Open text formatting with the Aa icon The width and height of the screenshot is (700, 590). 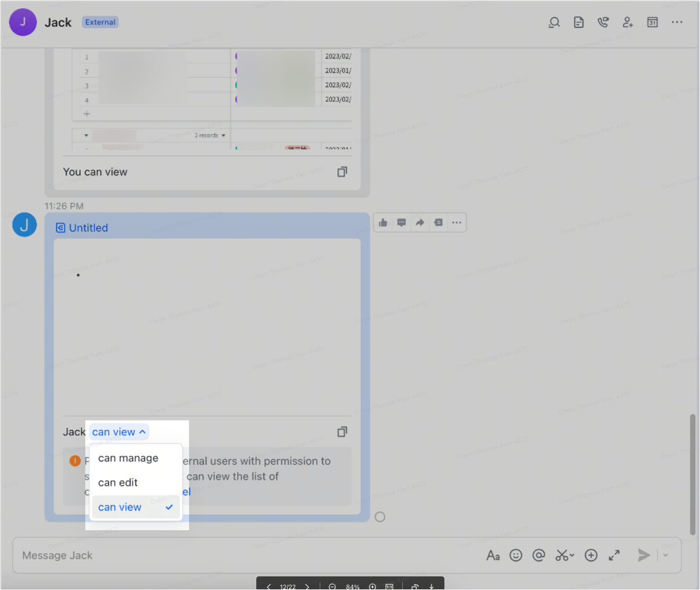coord(493,555)
